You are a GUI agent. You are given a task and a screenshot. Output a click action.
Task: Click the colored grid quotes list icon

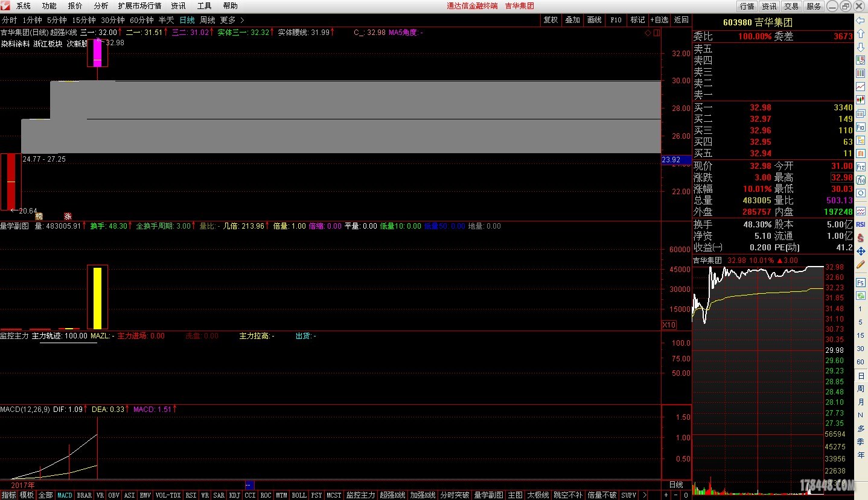point(860,73)
